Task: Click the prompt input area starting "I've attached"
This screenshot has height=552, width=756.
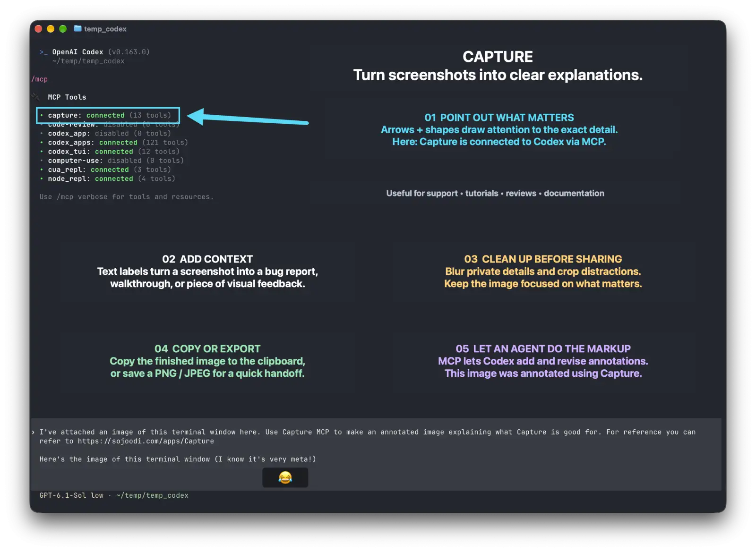Action: click(376, 454)
